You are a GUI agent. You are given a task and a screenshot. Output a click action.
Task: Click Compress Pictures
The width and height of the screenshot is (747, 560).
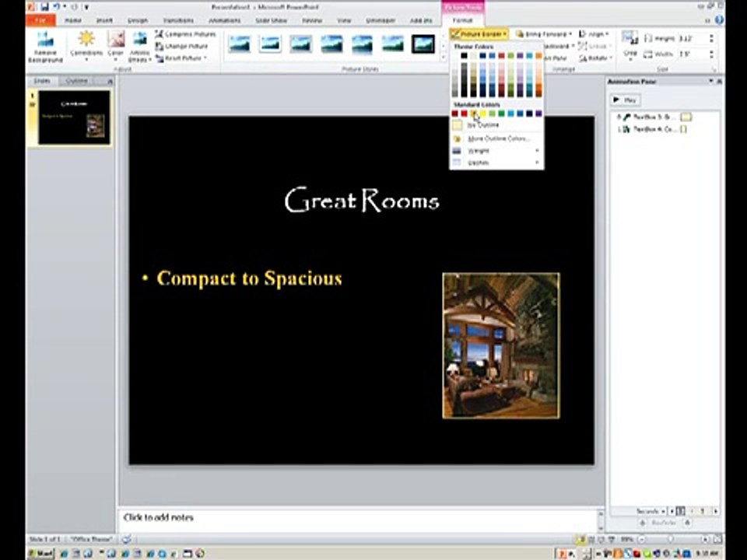coord(185,34)
